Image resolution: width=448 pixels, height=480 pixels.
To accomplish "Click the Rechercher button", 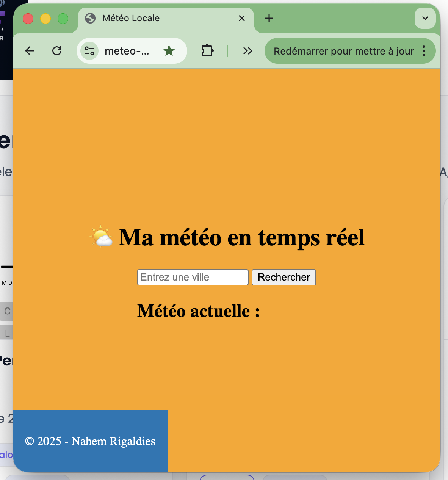I will click(284, 277).
